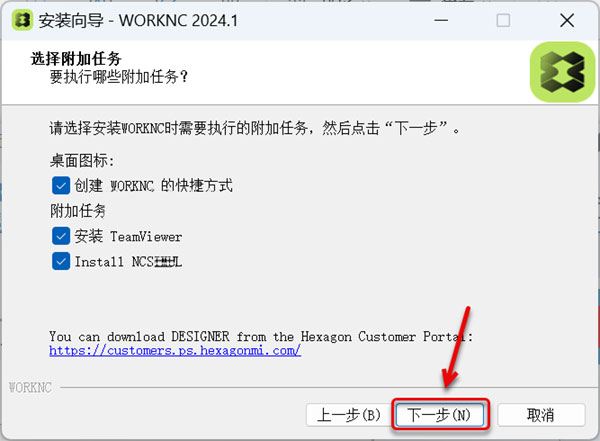Click the instruction sentence about selecting tasks
This screenshot has width=600, height=441.
(255, 128)
